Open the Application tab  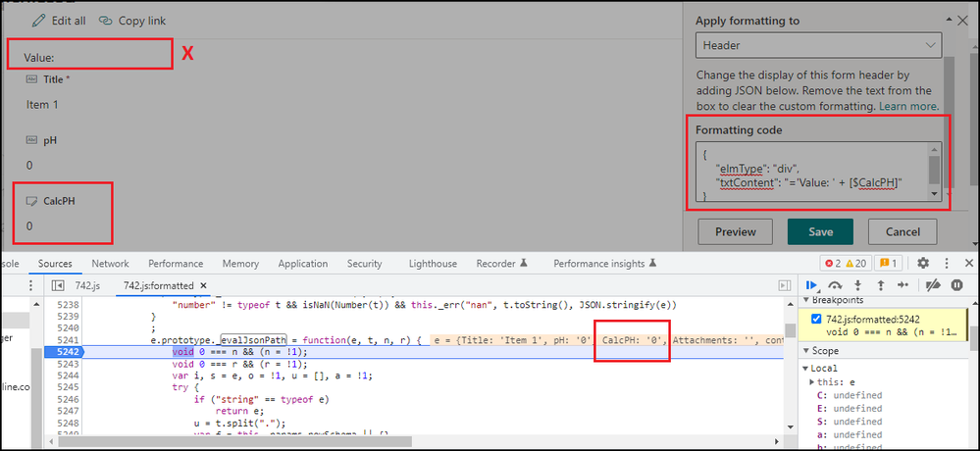coord(302,264)
